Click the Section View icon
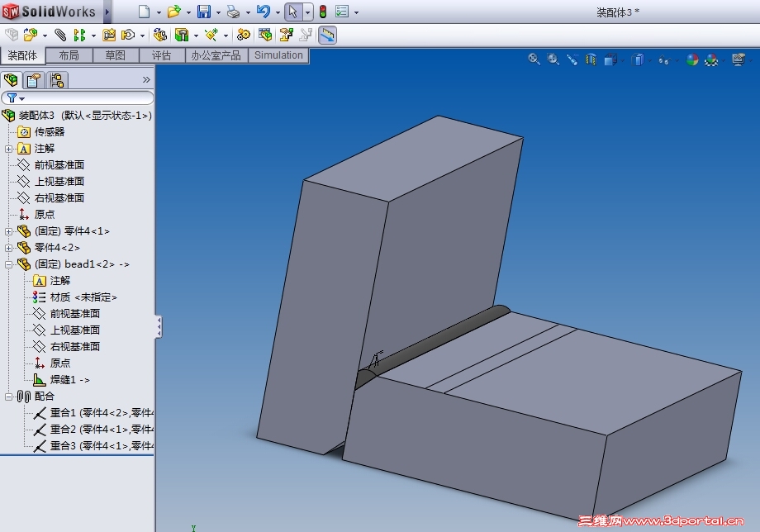Viewport: 760px width, 532px height. point(591,59)
